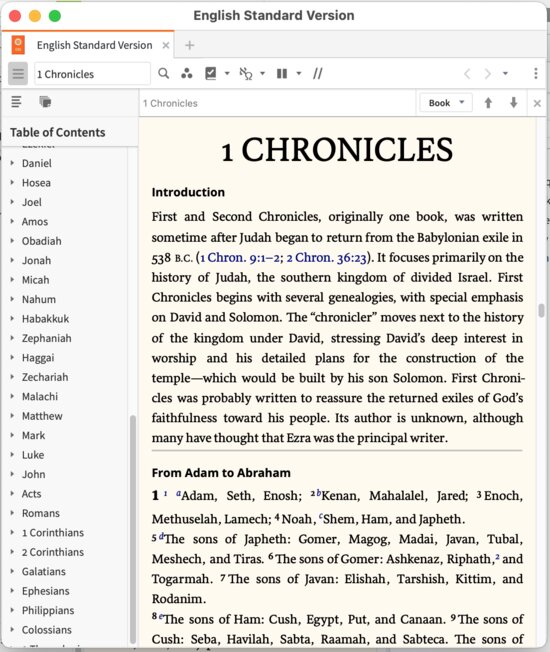Screen dimensions: 550x652
Task: Select Acts in contents list
Action: coord(31,494)
